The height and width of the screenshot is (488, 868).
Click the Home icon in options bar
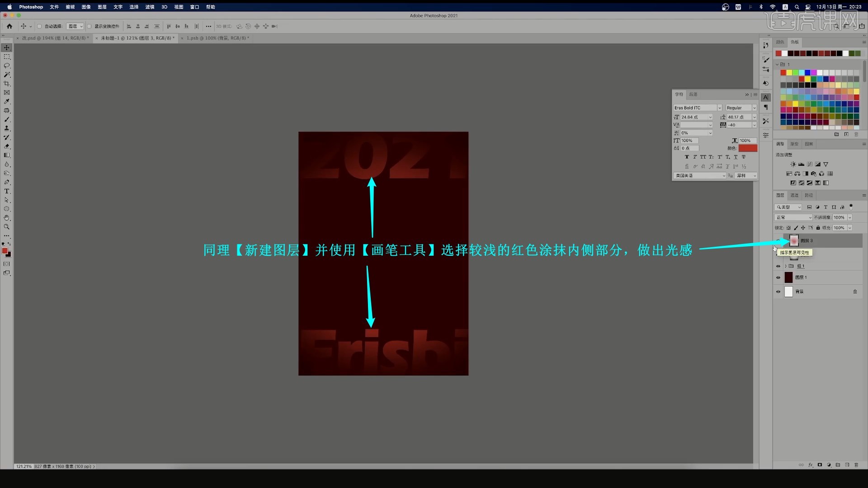pos(9,26)
